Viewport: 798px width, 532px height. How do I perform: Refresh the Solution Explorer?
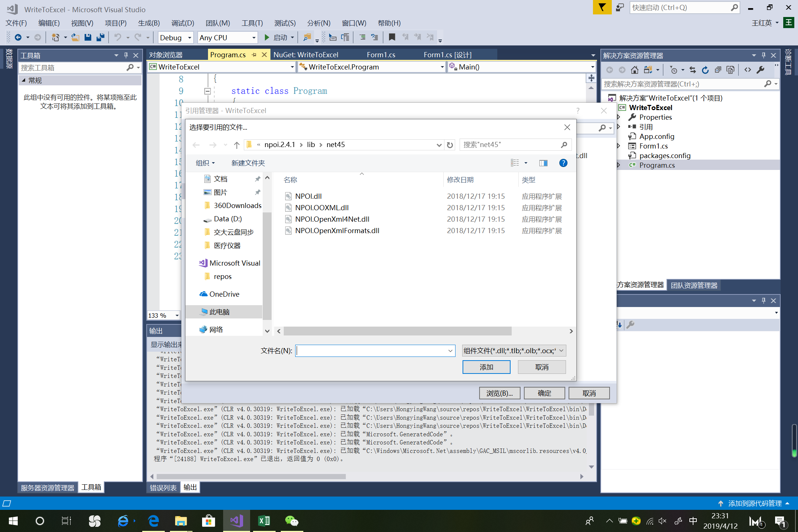coord(705,69)
